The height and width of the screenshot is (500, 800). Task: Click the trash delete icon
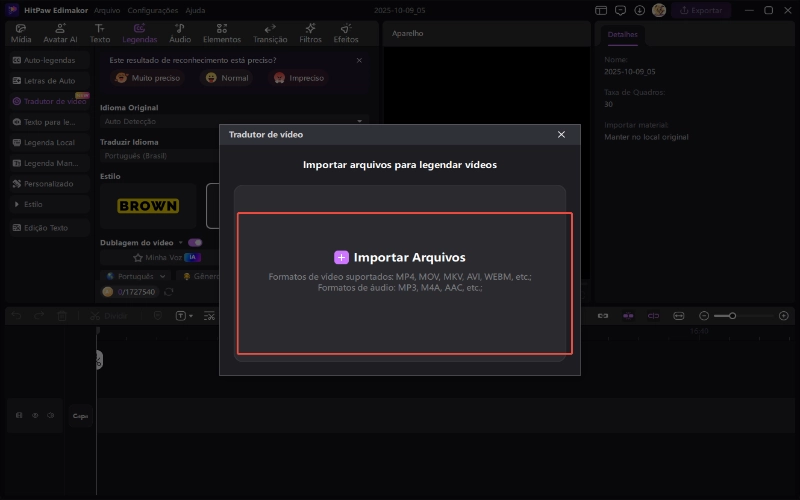coord(62,316)
